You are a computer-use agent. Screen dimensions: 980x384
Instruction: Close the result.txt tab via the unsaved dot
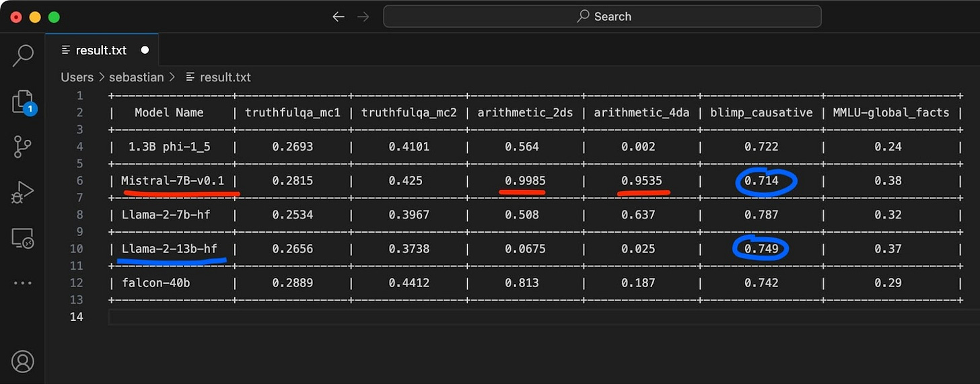(x=145, y=50)
